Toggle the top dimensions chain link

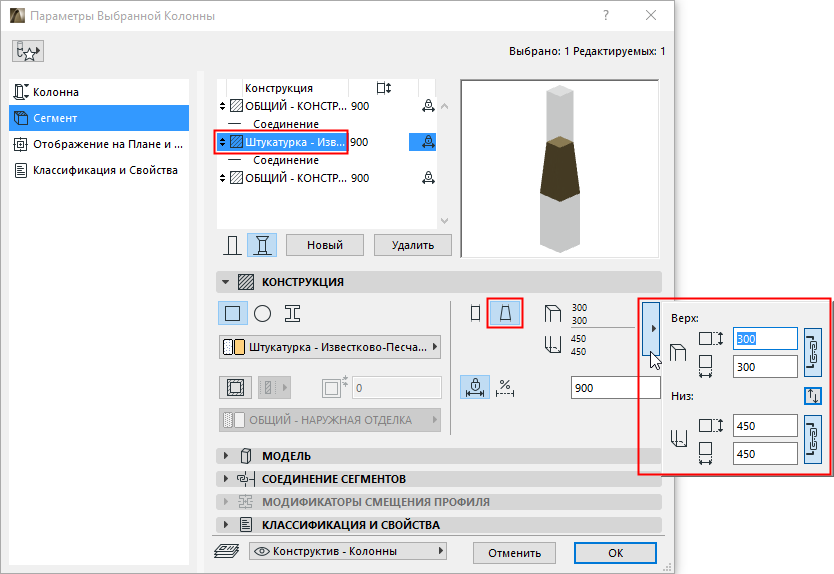[x=813, y=352]
